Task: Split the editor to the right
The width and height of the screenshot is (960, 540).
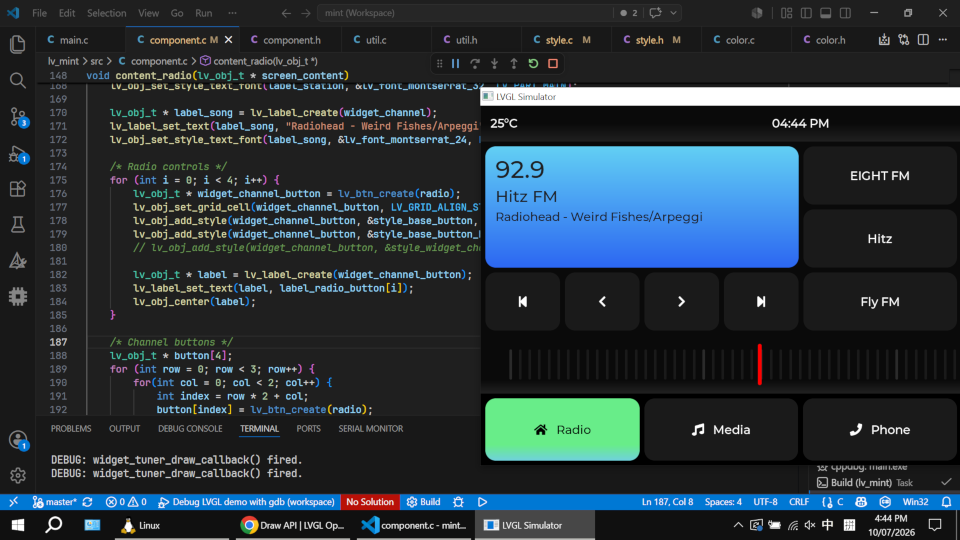Action: [x=923, y=40]
